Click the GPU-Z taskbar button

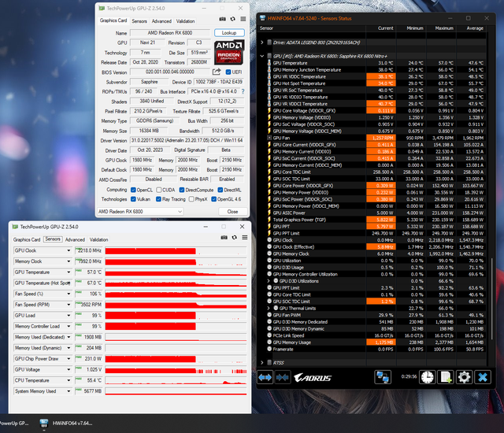(x=14, y=423)
